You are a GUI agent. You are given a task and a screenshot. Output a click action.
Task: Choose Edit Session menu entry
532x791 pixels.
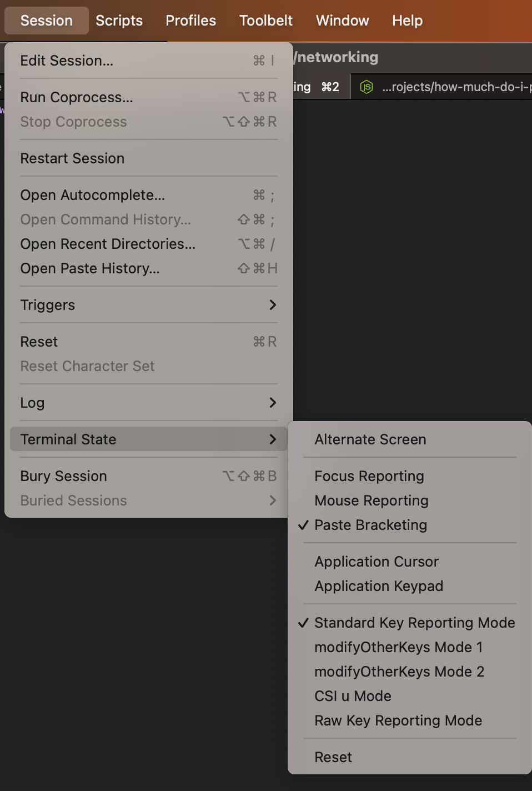point(149,61)
